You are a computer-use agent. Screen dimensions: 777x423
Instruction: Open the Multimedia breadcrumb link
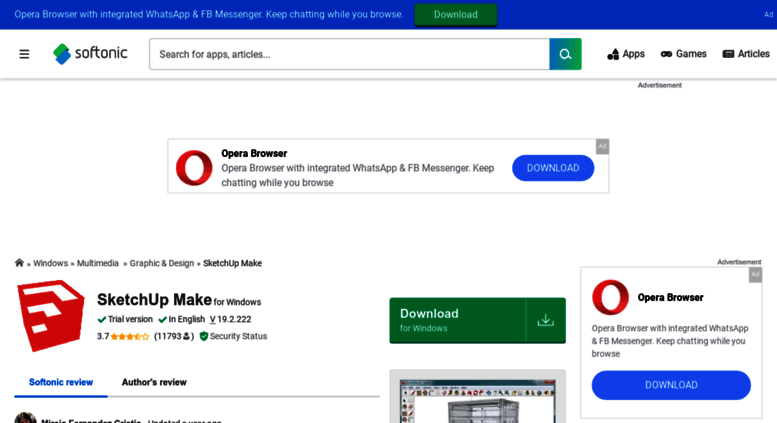pyautogui.click(x=98, y=263)
